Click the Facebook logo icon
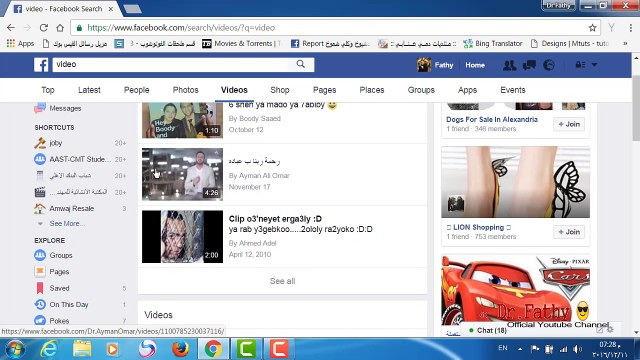This screenshot has height=360, width=640. [x=41, y=64]
